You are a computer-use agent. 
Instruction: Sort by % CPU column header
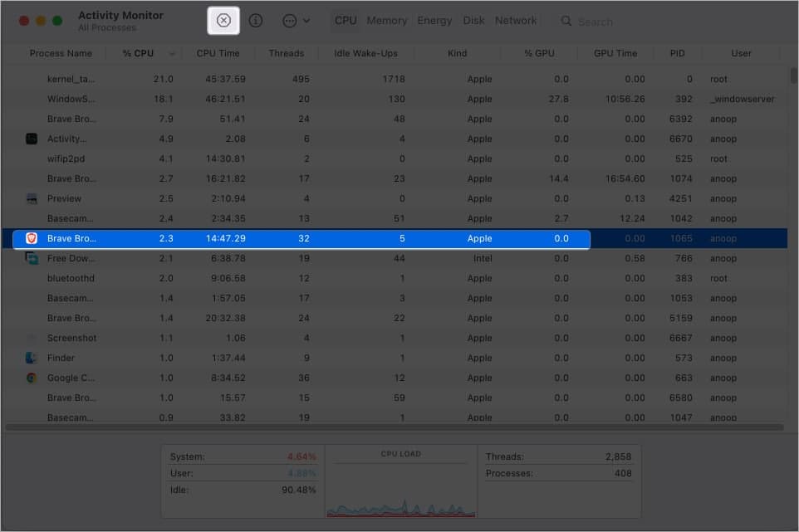(138, 53)
